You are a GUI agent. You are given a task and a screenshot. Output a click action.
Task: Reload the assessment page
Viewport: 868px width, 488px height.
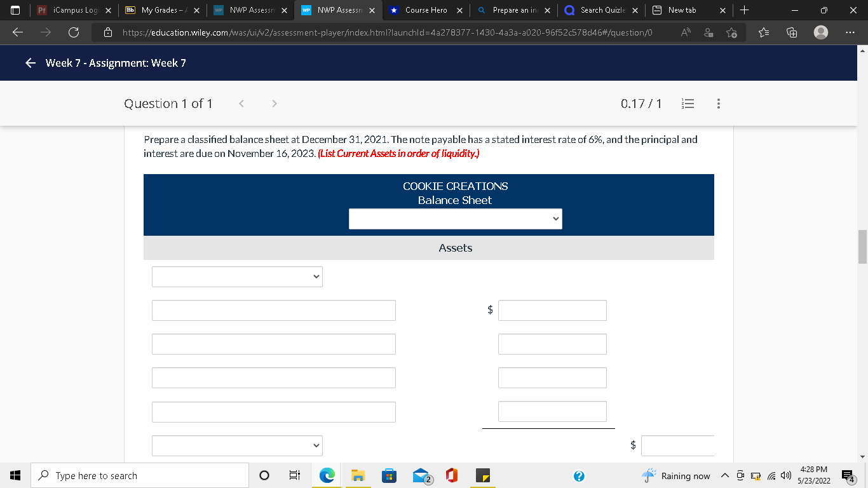pyautogui.click(x=73, y=32)
